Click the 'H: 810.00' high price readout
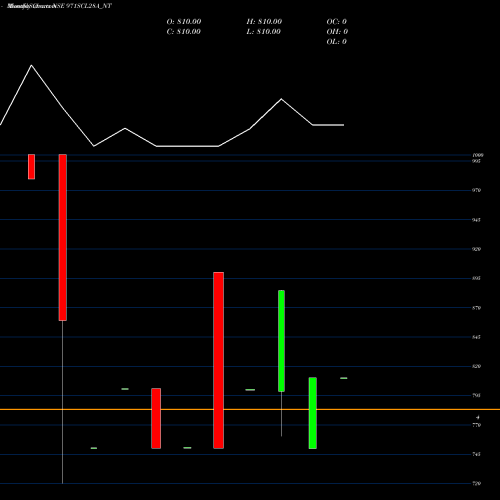This screenshot has width=500, height=500. 264,22
